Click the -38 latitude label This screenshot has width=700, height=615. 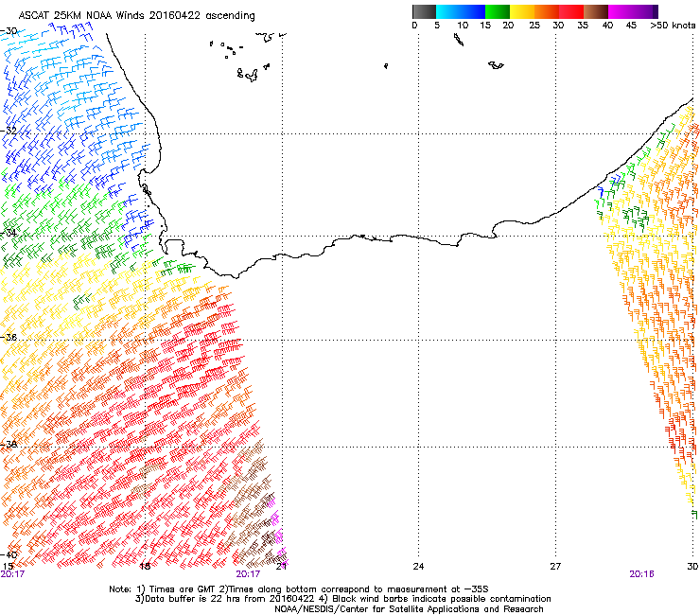[x=9, y=445]
